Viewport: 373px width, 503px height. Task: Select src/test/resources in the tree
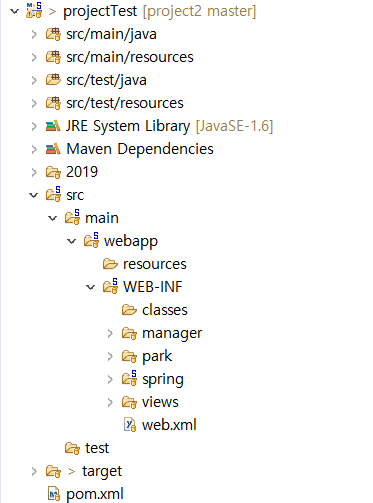[x=125, y=103]
